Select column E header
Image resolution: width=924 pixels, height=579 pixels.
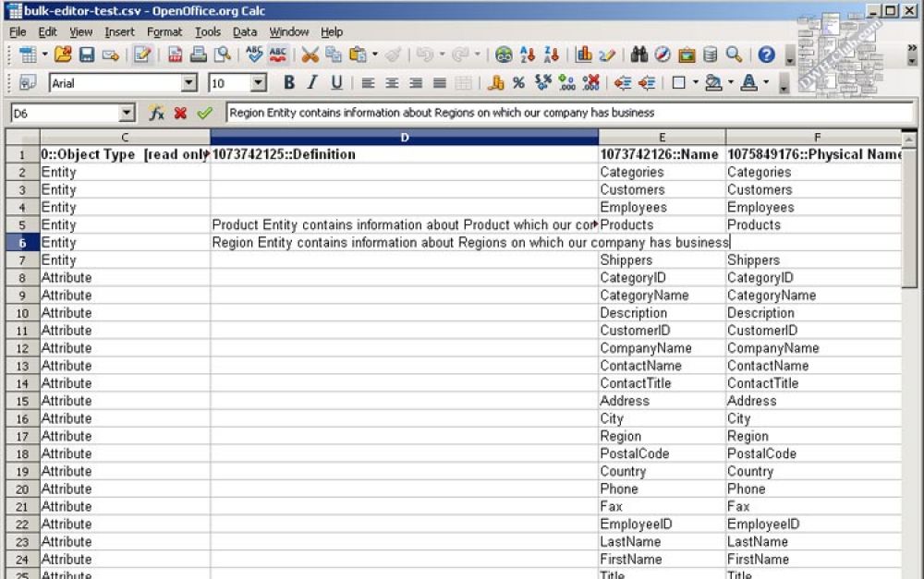pyautogui.click(x=662, y=137)
